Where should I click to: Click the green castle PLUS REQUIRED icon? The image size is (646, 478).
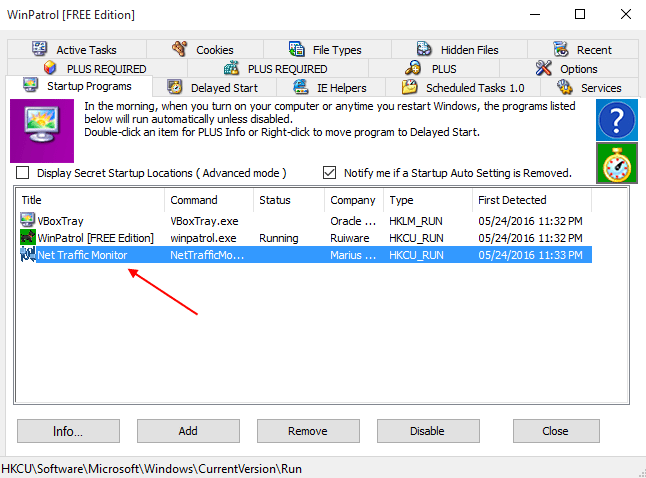[232, 68]
